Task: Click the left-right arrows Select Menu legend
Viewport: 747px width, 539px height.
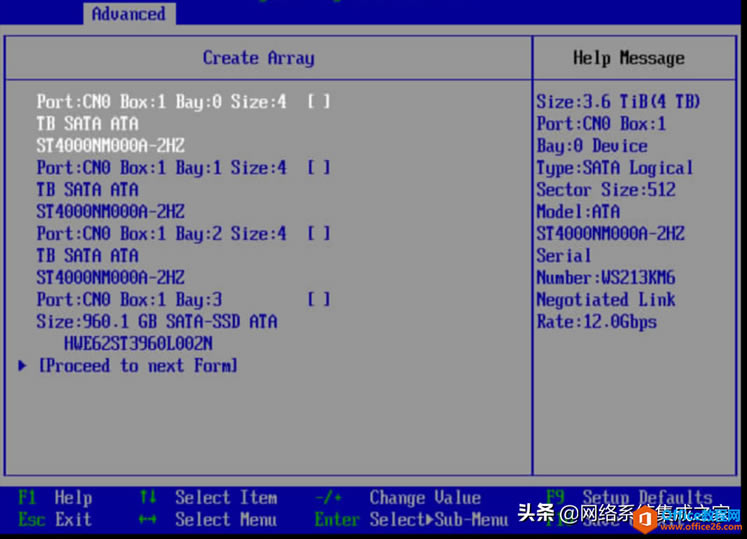Action: (x=208, y=519)
